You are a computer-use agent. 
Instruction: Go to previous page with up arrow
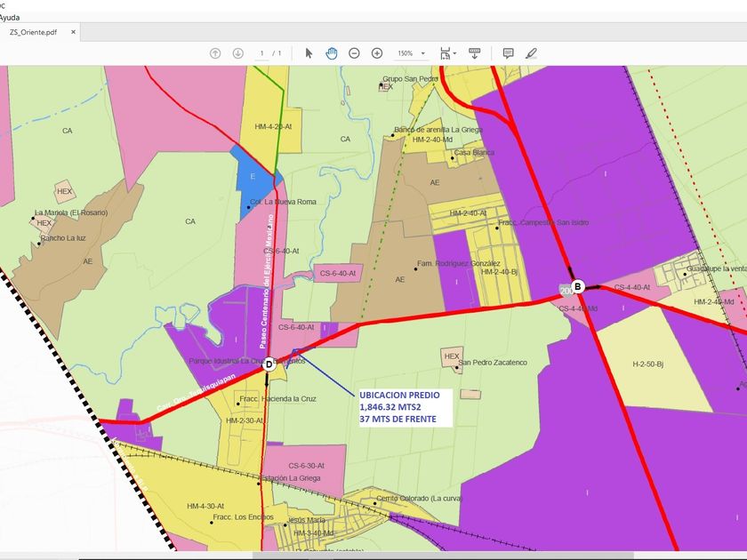click(x=215, y=53)
